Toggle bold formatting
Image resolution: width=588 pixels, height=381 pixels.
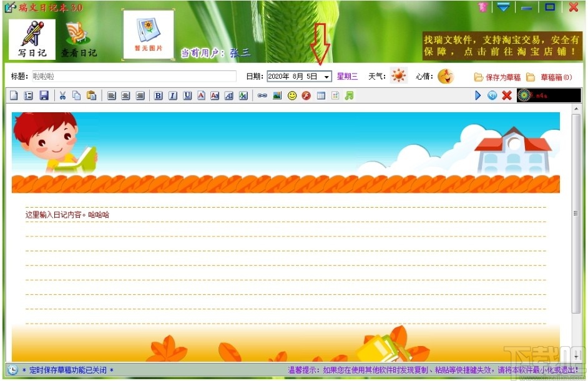coord(159,96)
